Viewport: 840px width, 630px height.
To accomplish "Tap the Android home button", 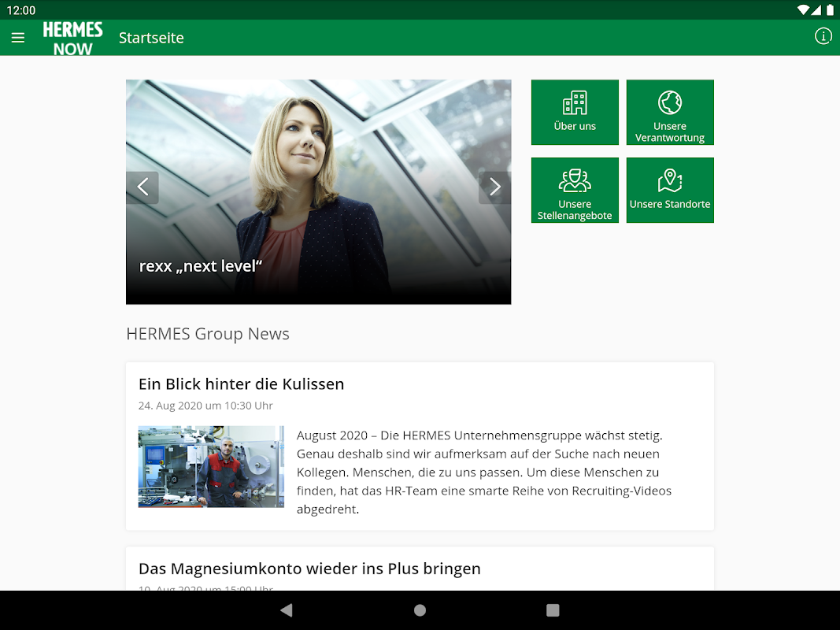I will tap(420, 610).
